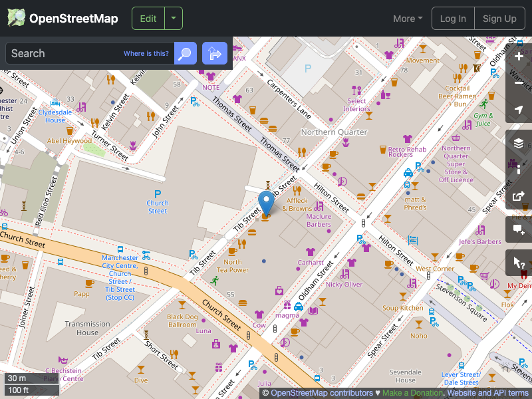Open the Directions routing icon

tap(214, 53)
